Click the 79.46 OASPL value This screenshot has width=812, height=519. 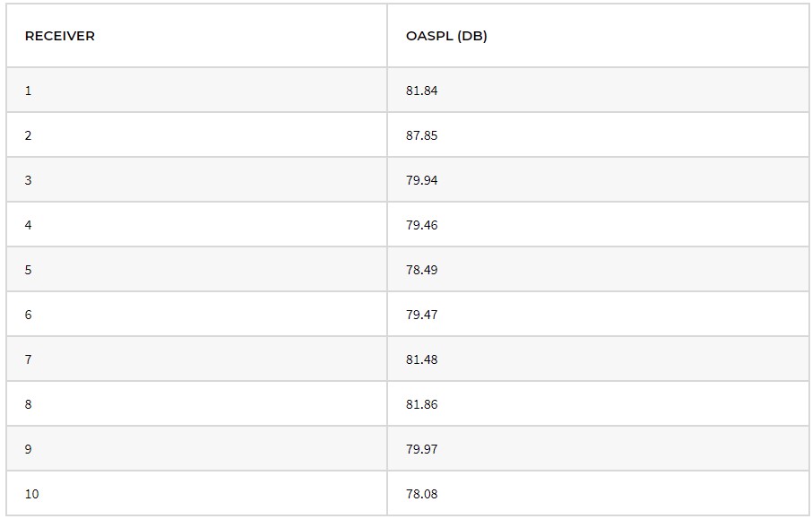421,225
